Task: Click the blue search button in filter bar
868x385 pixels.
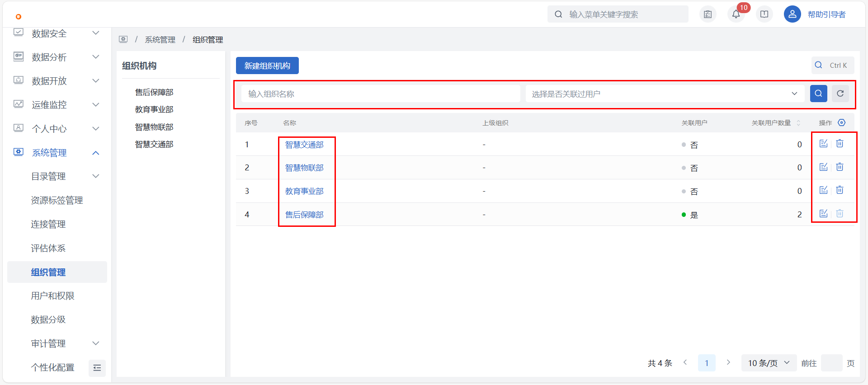Action: [818, 94]
